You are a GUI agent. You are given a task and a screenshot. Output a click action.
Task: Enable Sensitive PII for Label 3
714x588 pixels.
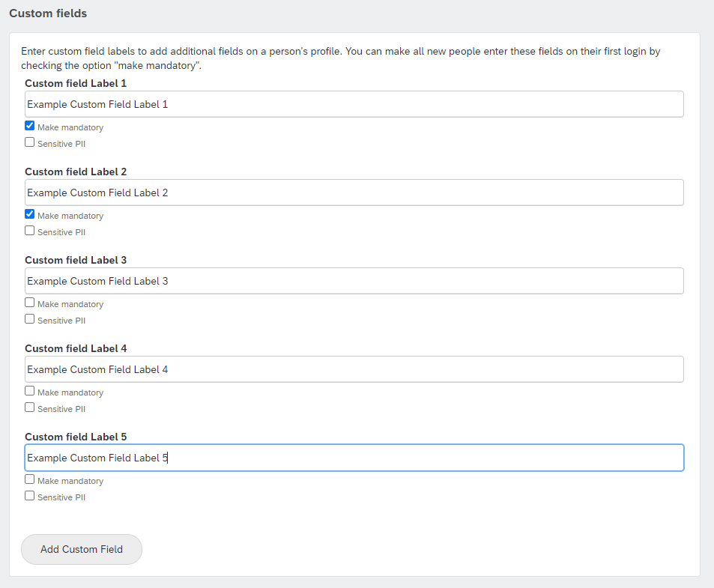coord(30,318)
